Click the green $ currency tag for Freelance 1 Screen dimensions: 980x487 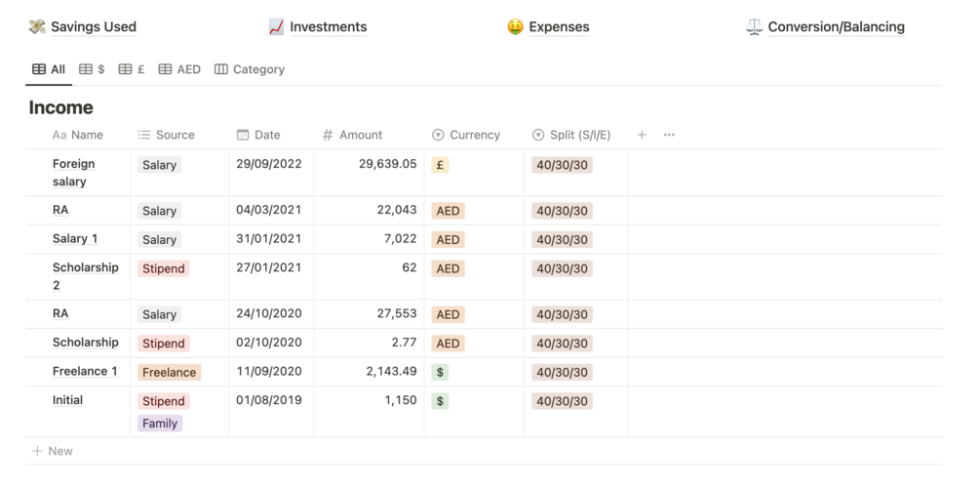coord(441,372)
